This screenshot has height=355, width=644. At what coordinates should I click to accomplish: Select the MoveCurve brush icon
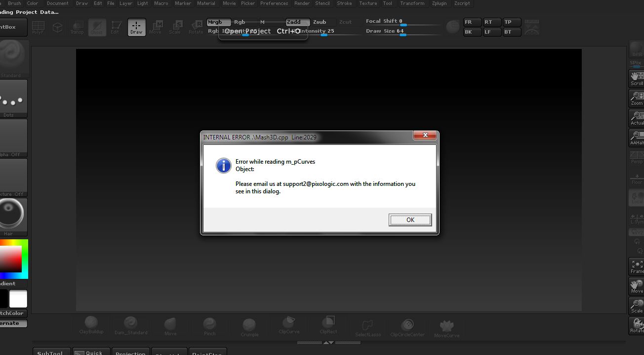click(447, 328)
